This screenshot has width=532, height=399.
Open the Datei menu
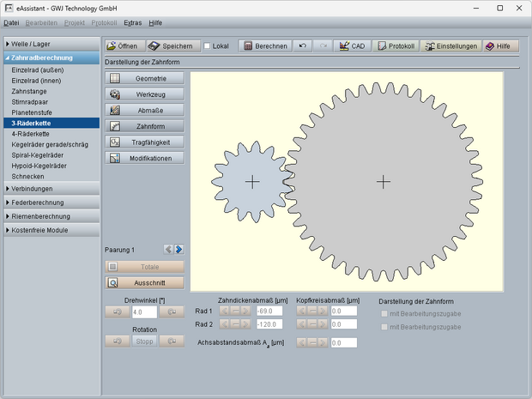click(11, 21)
